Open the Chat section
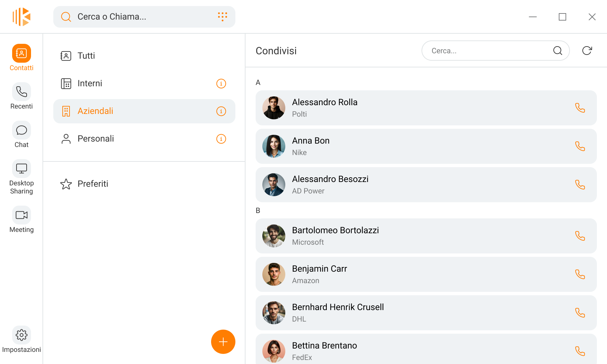 (22, 134)
